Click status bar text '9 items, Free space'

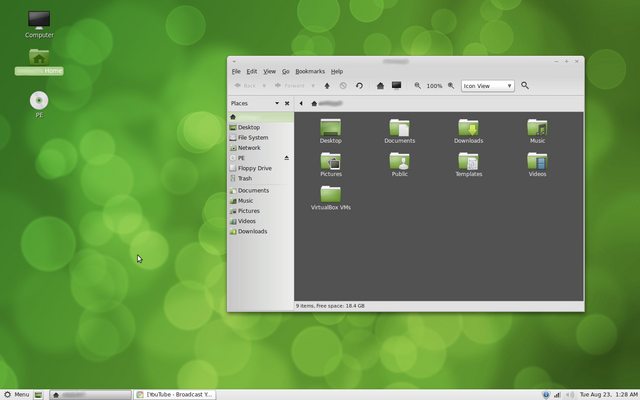tap(330, 306)
